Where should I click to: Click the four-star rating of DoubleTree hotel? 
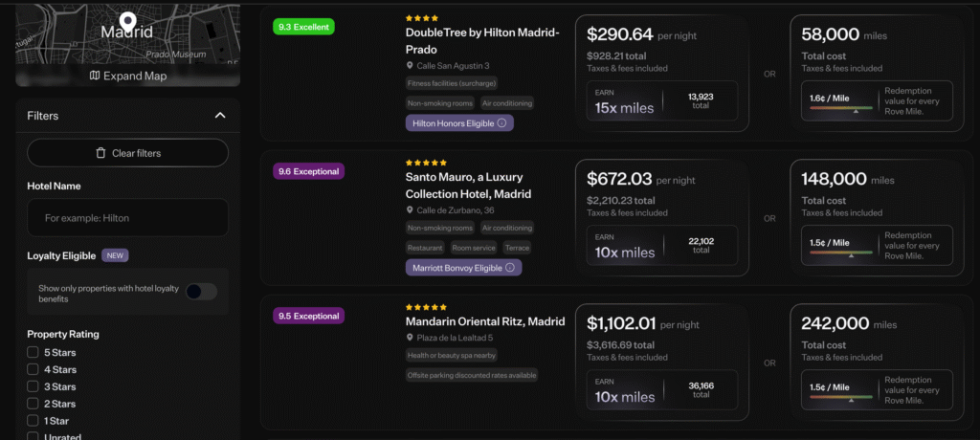(422, 17)
